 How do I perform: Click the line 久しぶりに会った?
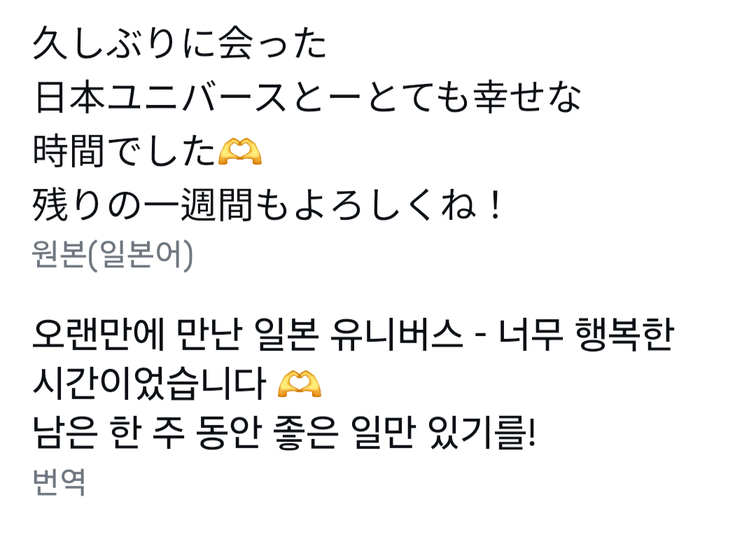tap(180, 43)
